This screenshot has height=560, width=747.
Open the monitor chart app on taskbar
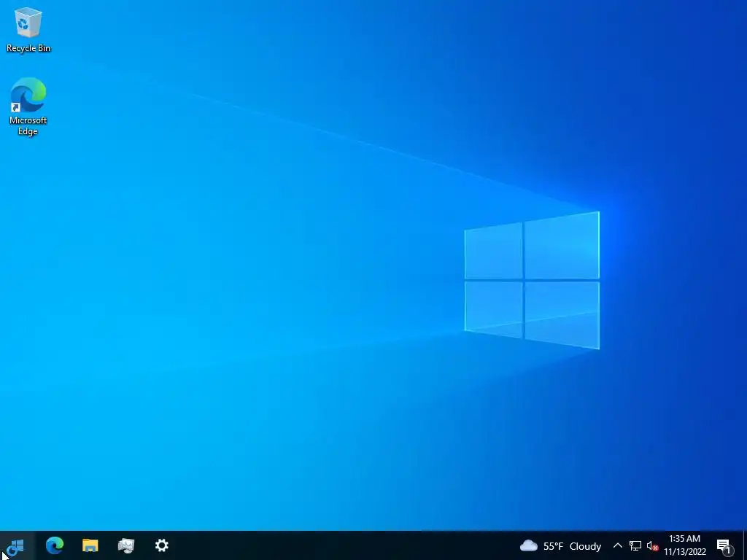(x=126, y=545)
